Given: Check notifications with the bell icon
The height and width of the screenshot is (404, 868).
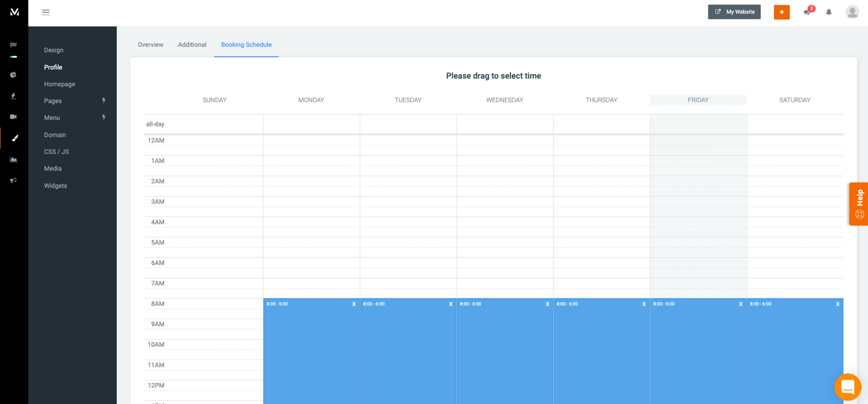Looking at the screenshot, I should coord(829,12).
